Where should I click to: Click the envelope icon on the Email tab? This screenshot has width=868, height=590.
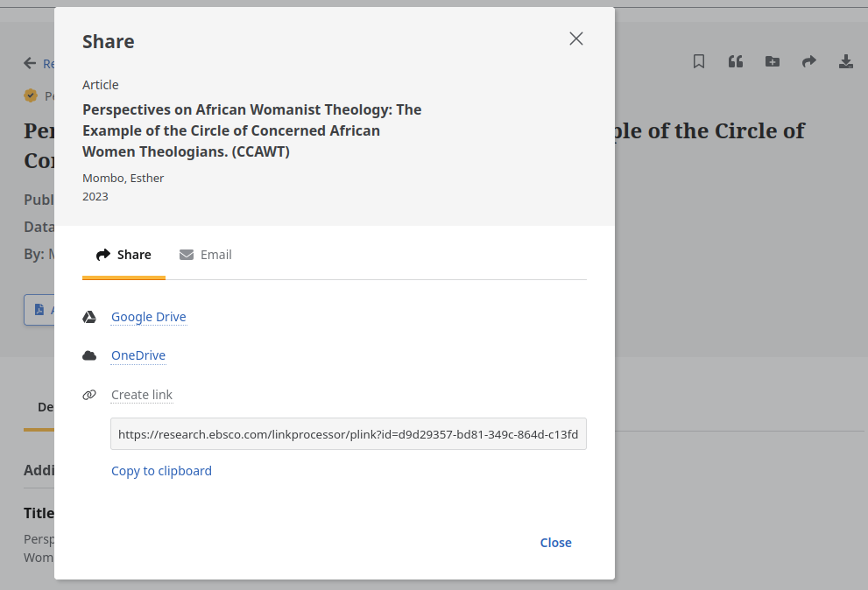pos(186,254)
